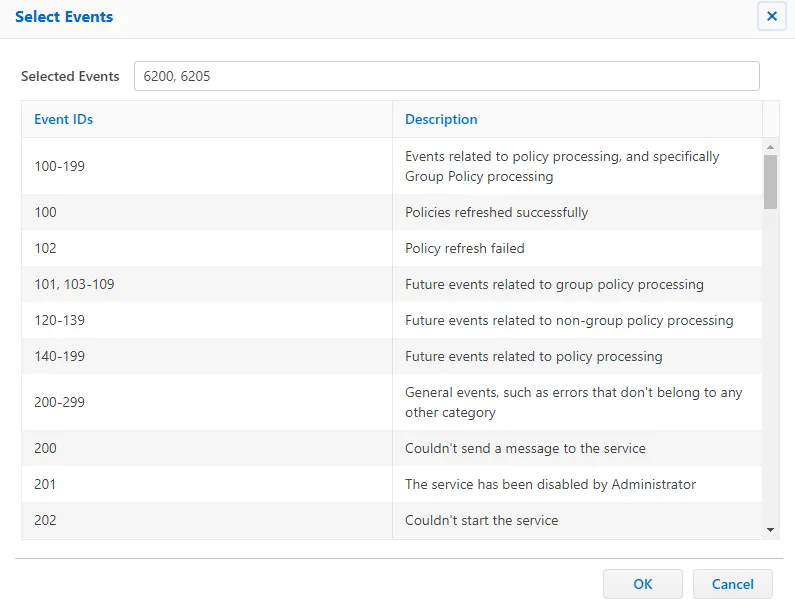Close the Select Events dialog
The width and height of the screenshot is (795, 603).
771,16
